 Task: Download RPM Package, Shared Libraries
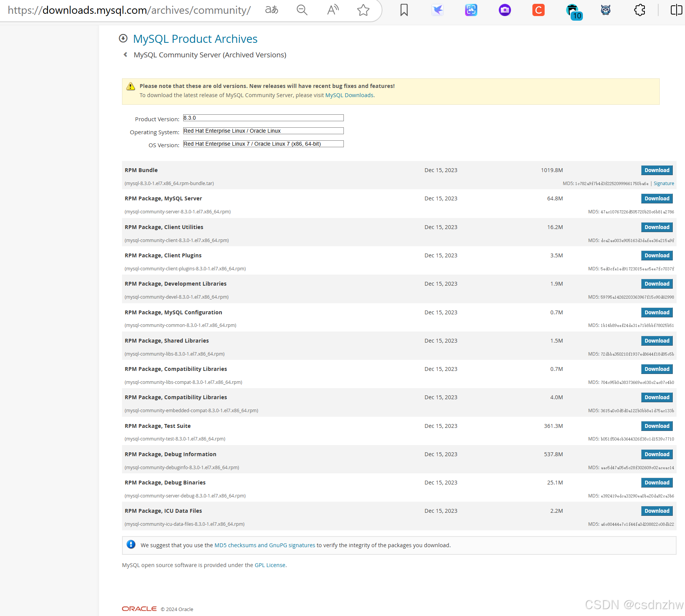click(x=657, y=341)
